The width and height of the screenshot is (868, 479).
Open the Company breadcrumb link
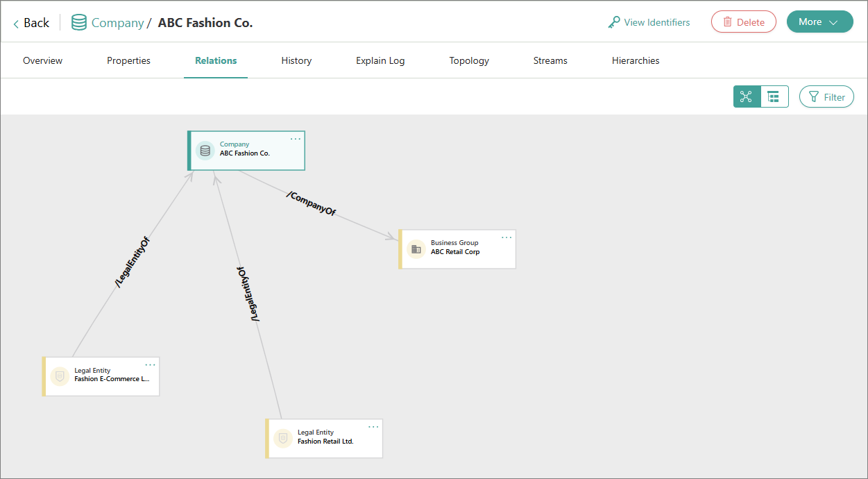tap(117, 23)
